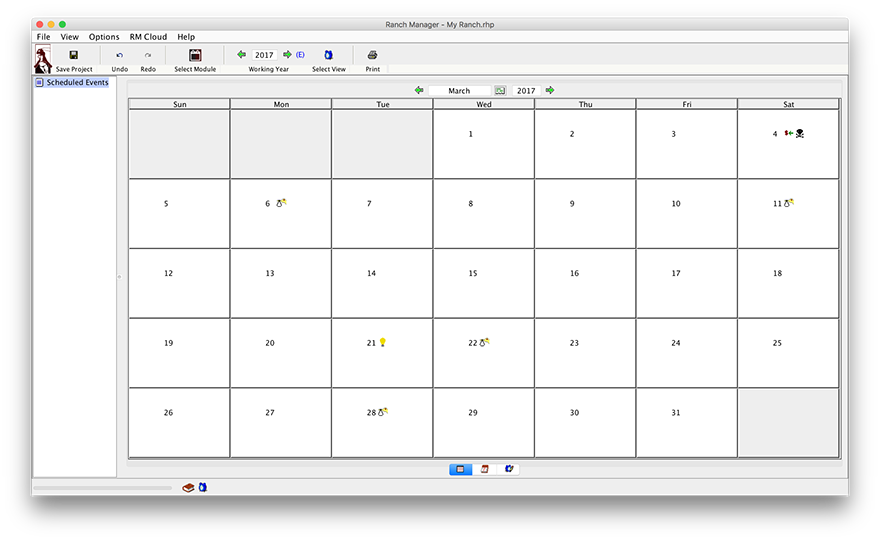Select Scheduled Events in the sidebar

pyautogui.click(x=76, y=82)
